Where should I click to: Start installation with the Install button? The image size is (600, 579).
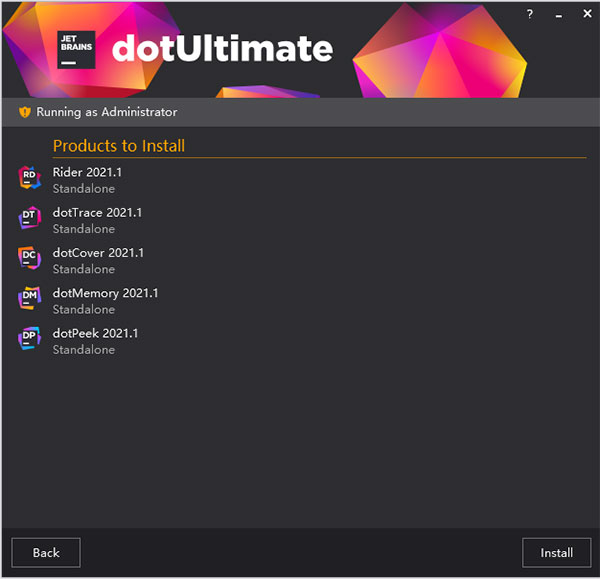pyautogui.click(x=556, y=553)
